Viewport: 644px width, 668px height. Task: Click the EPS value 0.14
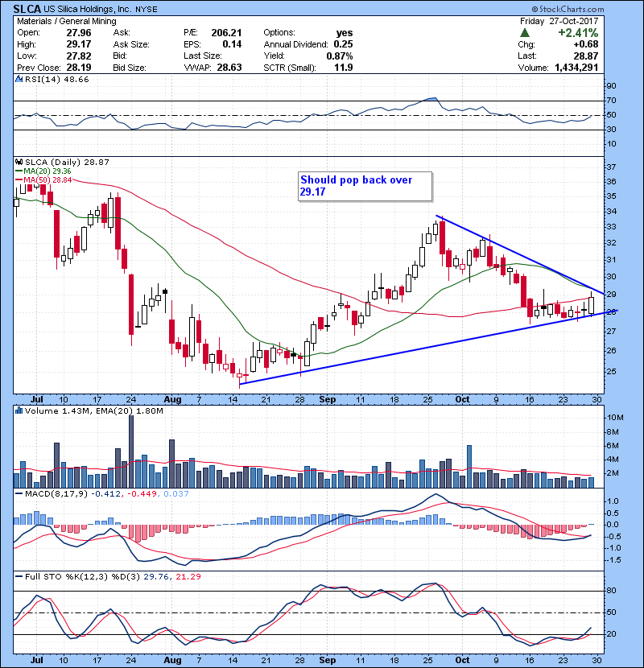tap(232, 44)
